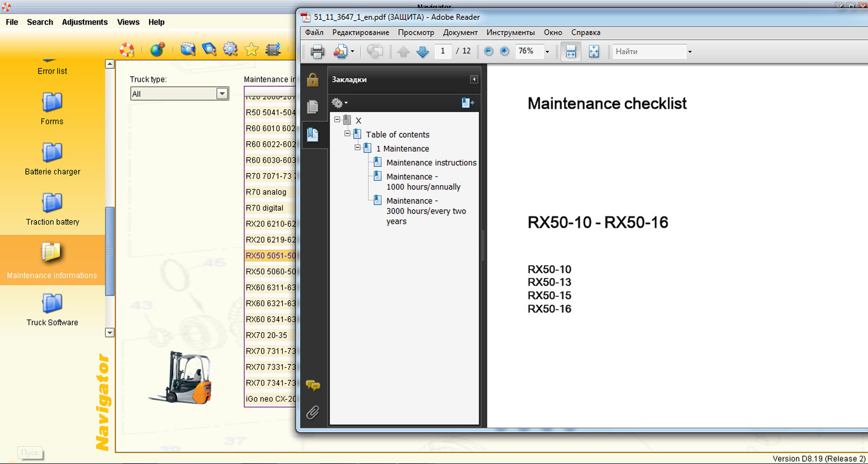Click the Найти search field
The width and height of the screenshot is (868, 464).
click(649, 51)
